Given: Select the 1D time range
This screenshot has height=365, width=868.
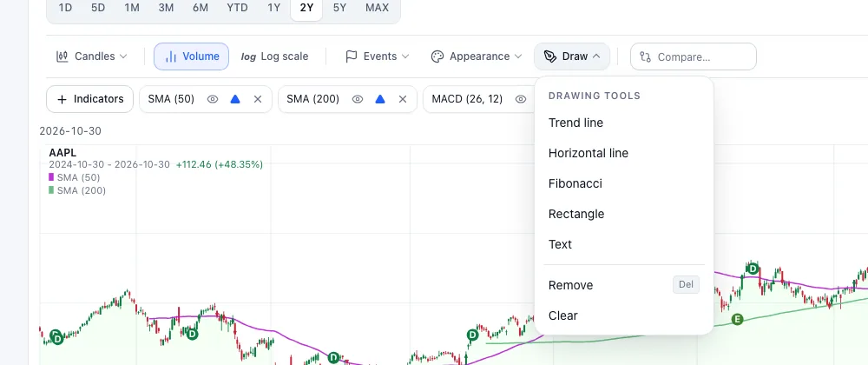Looking at the screenshot, I should [65, 9].
